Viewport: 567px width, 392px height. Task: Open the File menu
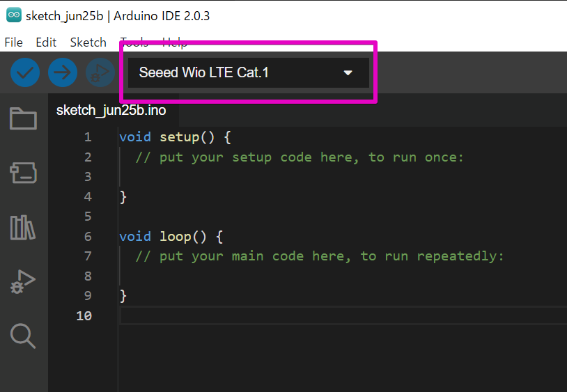(14, 42)
